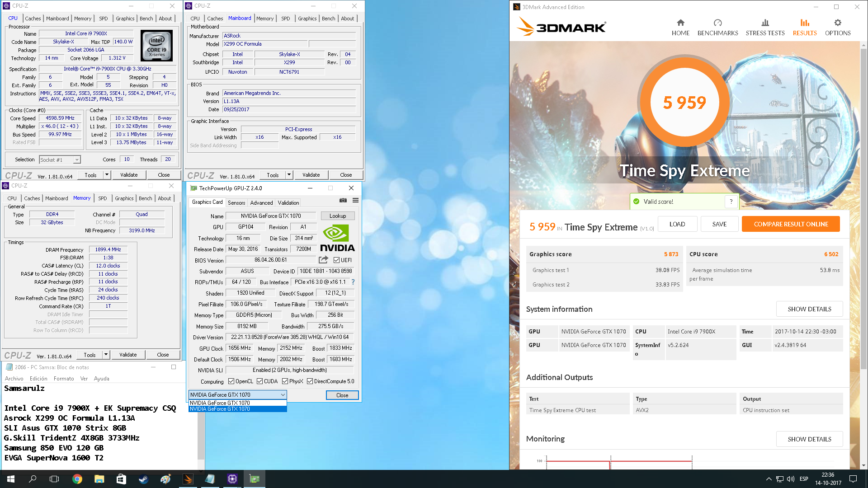The width and height of the screenshot is (868, 488).
Task: Click the Bus Interface question mark in GPU-Z
Action: (x=353, y=282)
